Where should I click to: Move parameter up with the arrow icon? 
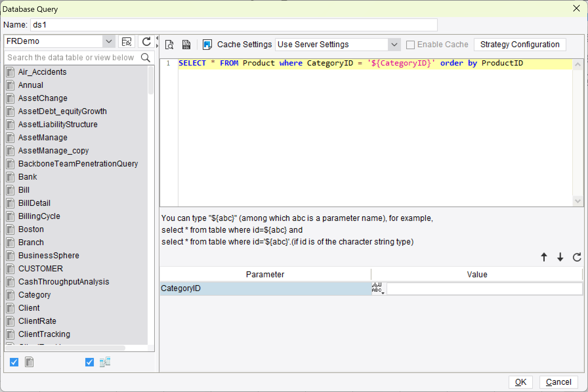pos(544,257)
